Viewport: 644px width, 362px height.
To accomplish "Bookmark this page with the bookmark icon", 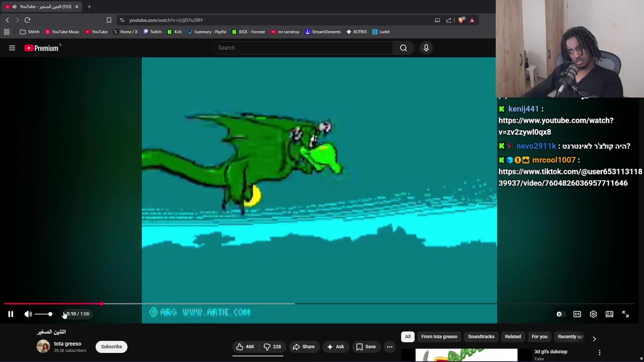I will pyautogui.click(x=109, y=20).
